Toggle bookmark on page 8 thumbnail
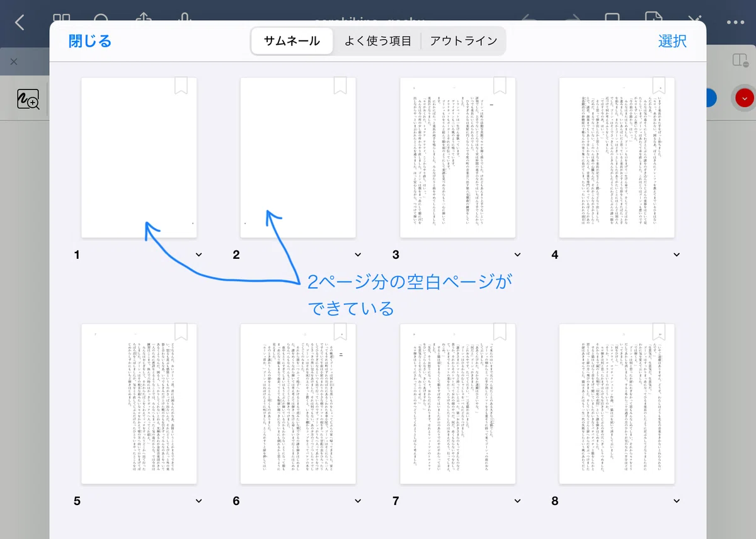This screenshot has height=539, width=756. pyautogui.click(x=659, y=332)
